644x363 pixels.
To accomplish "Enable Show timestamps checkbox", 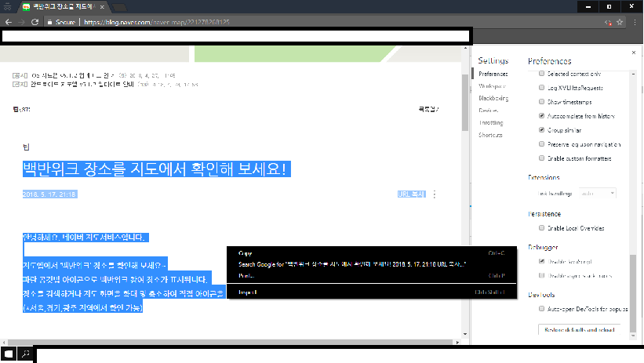I will tap(541, 101).
